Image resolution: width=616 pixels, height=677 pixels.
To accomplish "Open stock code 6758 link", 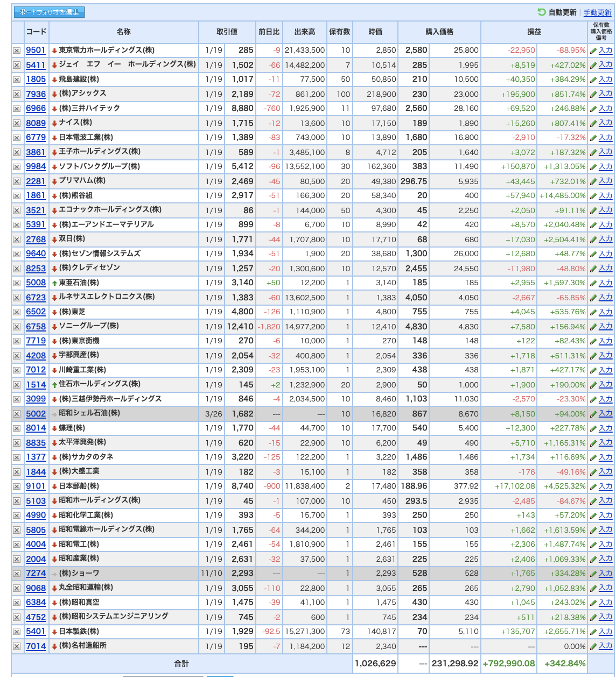I will coord(36,326).
